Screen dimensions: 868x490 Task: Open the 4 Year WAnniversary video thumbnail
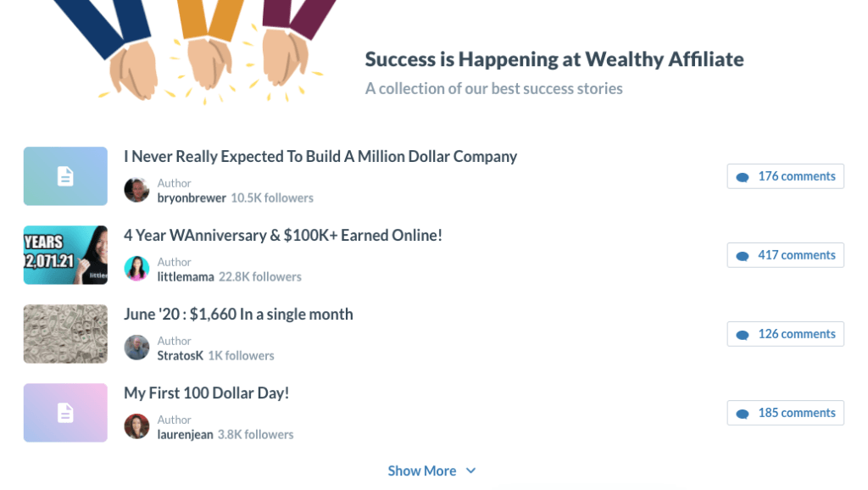point(65,255)
